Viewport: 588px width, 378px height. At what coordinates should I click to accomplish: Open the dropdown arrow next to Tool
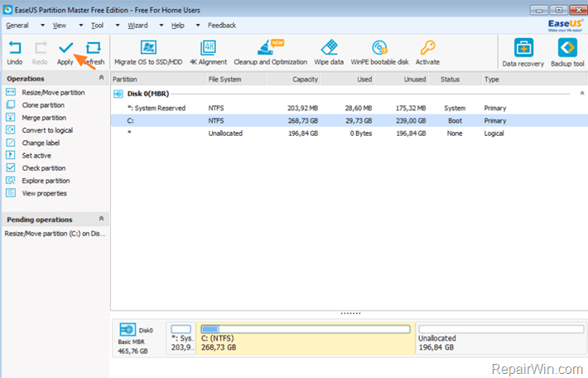click(118, 25)
